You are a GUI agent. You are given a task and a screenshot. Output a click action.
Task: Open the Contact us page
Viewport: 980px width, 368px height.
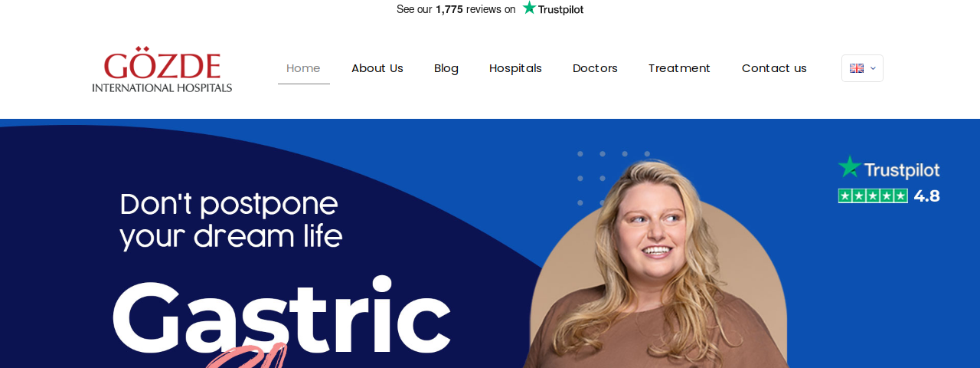774,68
